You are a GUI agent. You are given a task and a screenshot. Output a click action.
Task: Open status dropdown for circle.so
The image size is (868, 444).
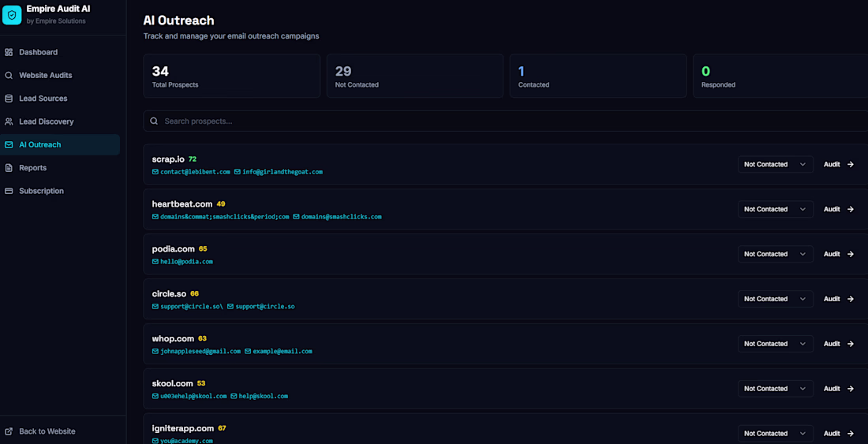(775, 299)
